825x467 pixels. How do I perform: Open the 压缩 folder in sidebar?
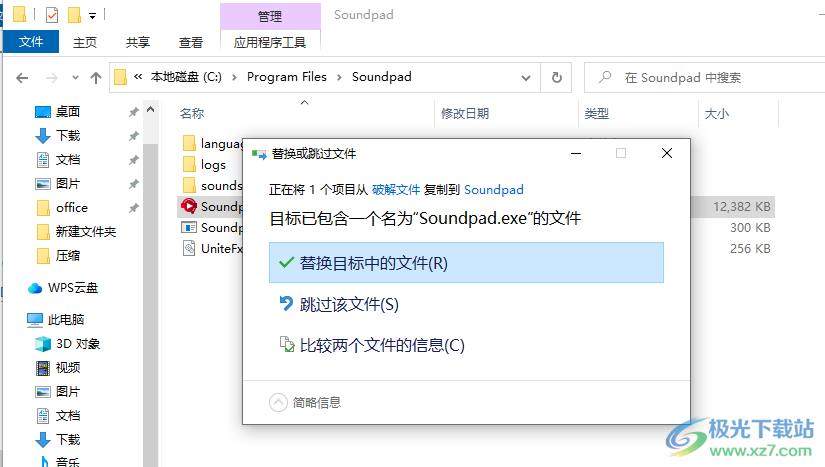(x=68, y=256)
